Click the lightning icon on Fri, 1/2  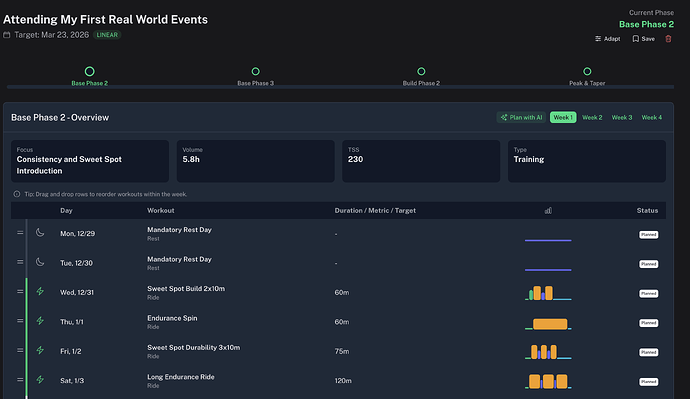click(x=40, y=350)
